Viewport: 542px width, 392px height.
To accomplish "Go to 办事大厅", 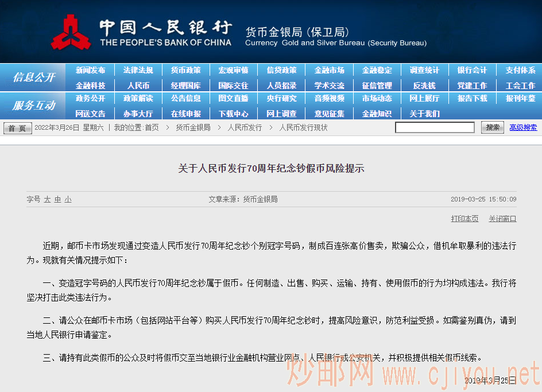I will 138,114.
